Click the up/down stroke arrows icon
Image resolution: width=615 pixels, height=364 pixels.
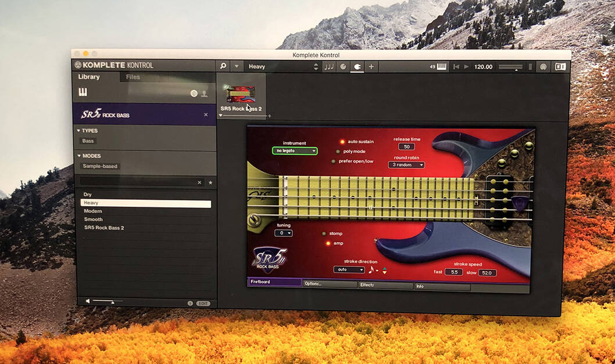coord(384,270)
